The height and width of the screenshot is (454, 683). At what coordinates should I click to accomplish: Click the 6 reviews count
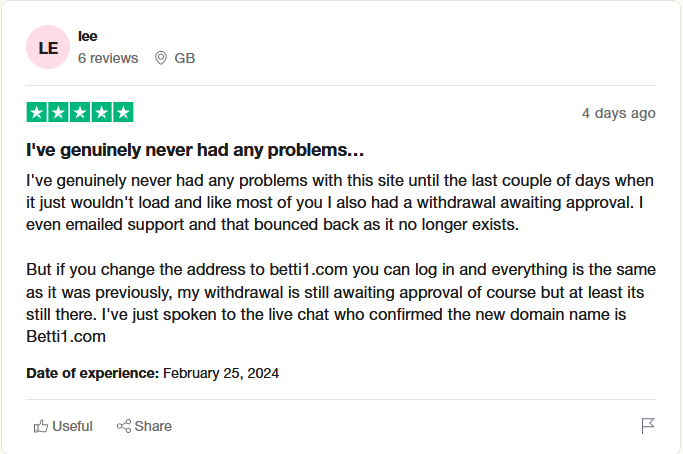(108, 58)
